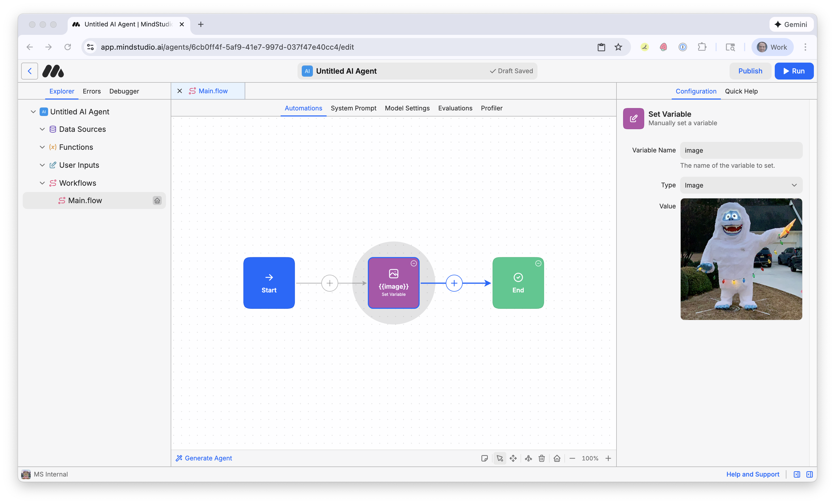Add a sticky note to the canvas
The width and height of the screenshot is (835, 504).
coord(485,458)
